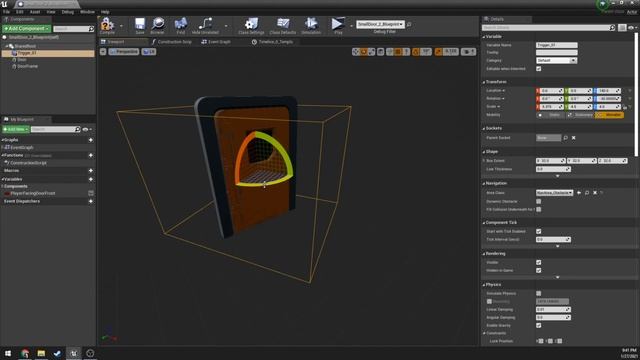Click the Play button icon
The height and width of the screenshot is (360, 640).
[338, 24]
